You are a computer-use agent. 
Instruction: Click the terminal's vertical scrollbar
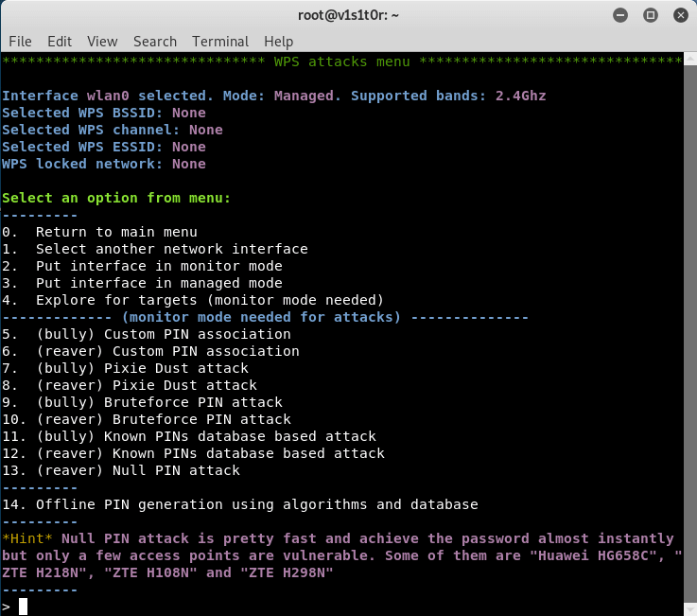coord(689,331)
